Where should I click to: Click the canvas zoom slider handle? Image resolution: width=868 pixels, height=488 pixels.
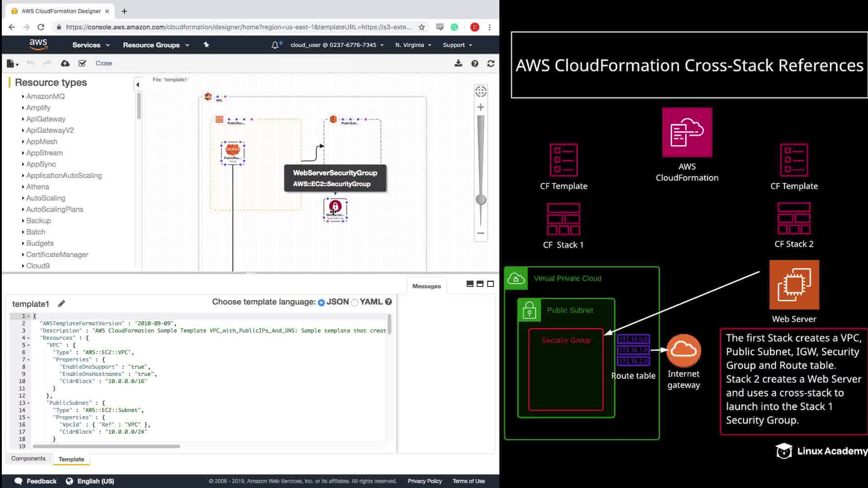[481, 199]
